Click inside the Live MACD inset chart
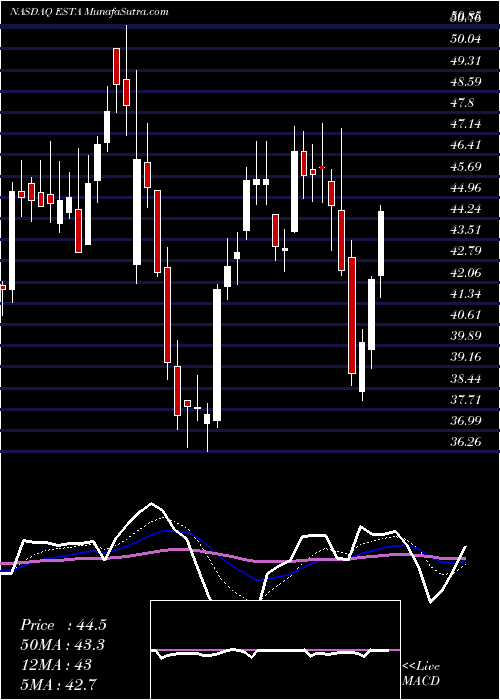 [275, 650]
